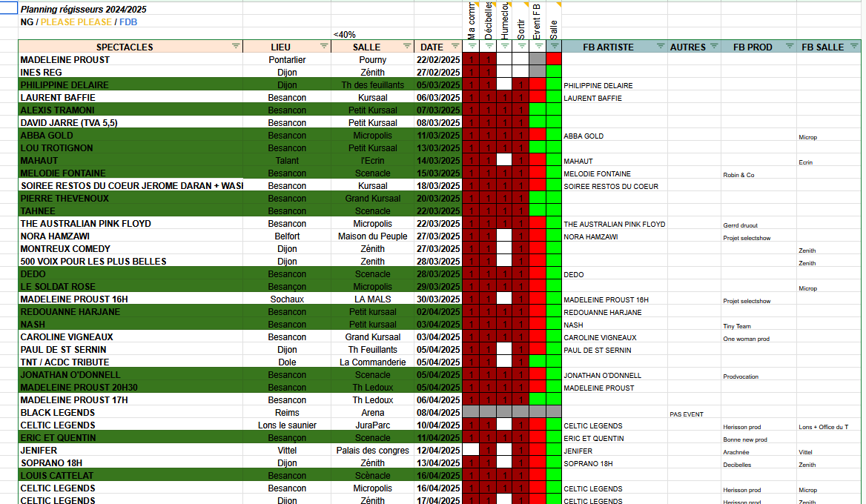
Task: Click the 'Prodvocation' producer cell
Action: coord(758,377)
